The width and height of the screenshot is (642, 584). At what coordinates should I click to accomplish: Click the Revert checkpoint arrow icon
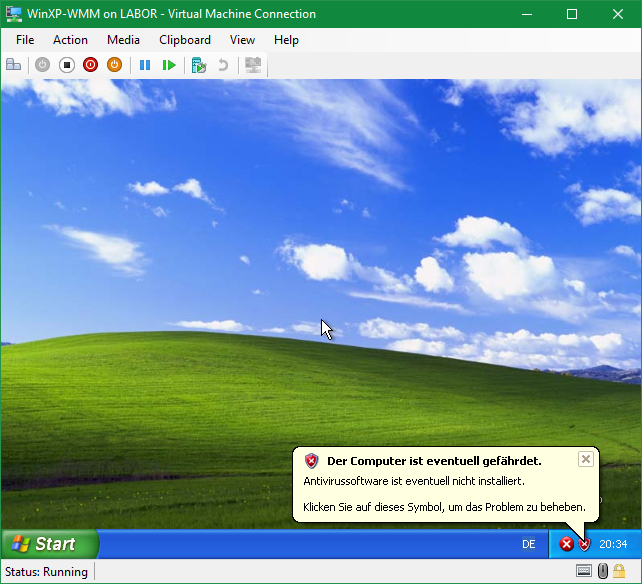(x=223, y=65)
